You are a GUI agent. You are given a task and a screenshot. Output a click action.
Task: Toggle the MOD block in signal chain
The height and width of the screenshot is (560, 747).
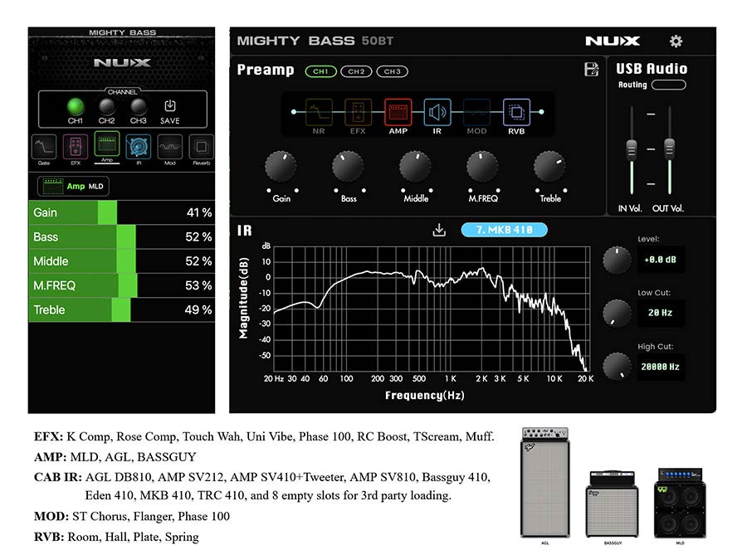pos(476,112)
